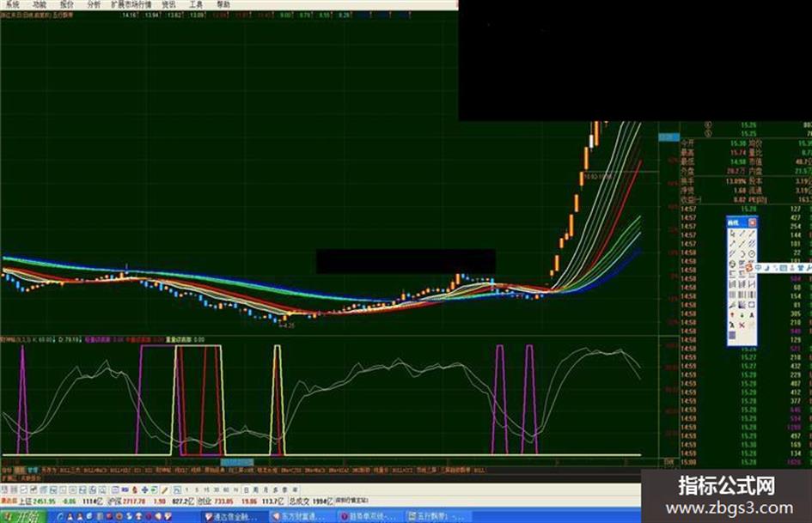Click the red X delete-drawing tool

[x=742, y=325]
